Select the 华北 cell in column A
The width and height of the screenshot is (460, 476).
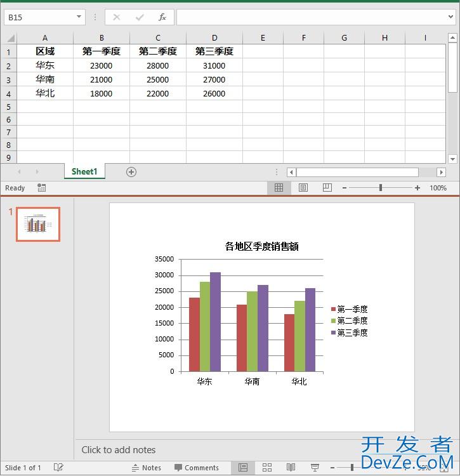coord(45,93)
